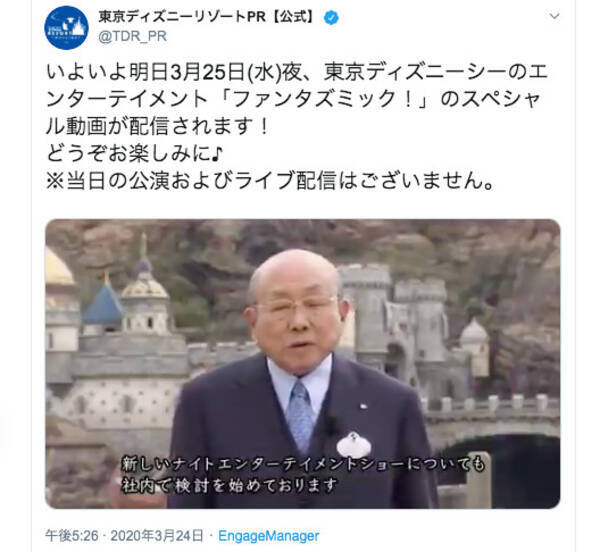Play the embedded video thumbnail
The height and width of the screenshot is (552, 600).
pyautogui.click(x=303, y=364)
